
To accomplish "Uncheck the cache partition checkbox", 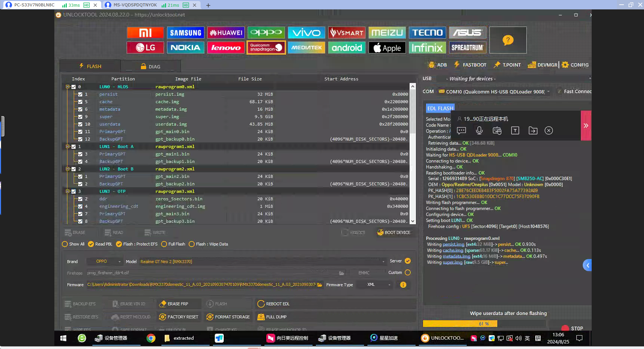I will [x=80, y=102].
